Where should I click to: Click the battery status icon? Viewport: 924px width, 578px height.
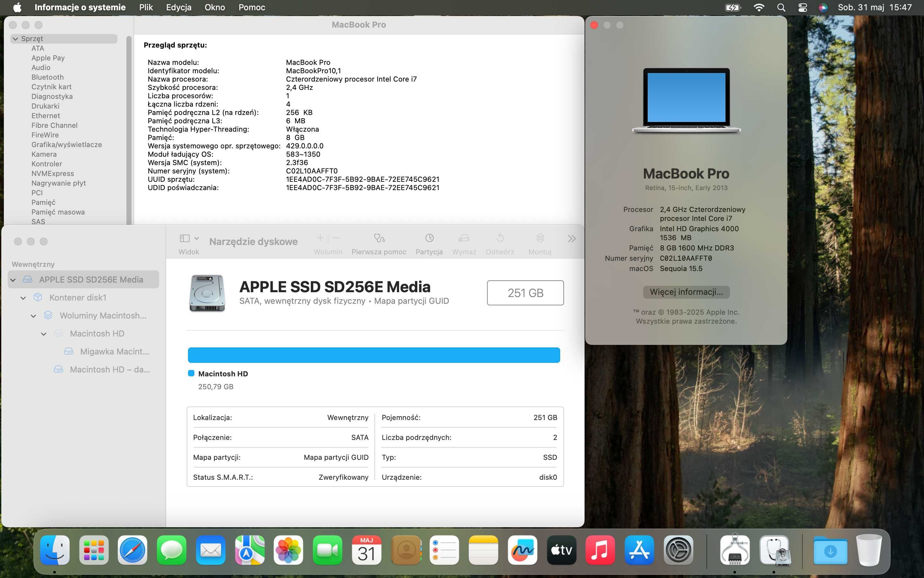point(733,7)
